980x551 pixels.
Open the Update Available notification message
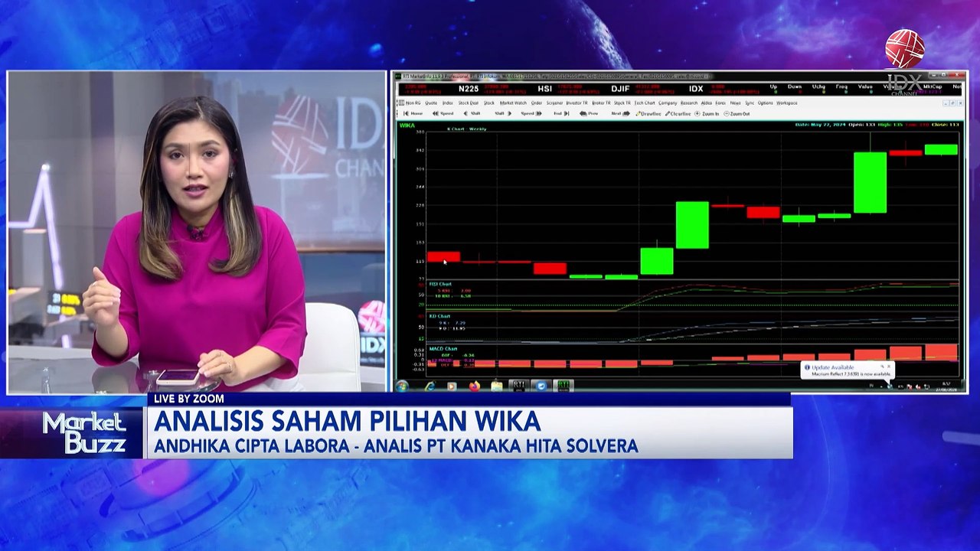(846, 370)
